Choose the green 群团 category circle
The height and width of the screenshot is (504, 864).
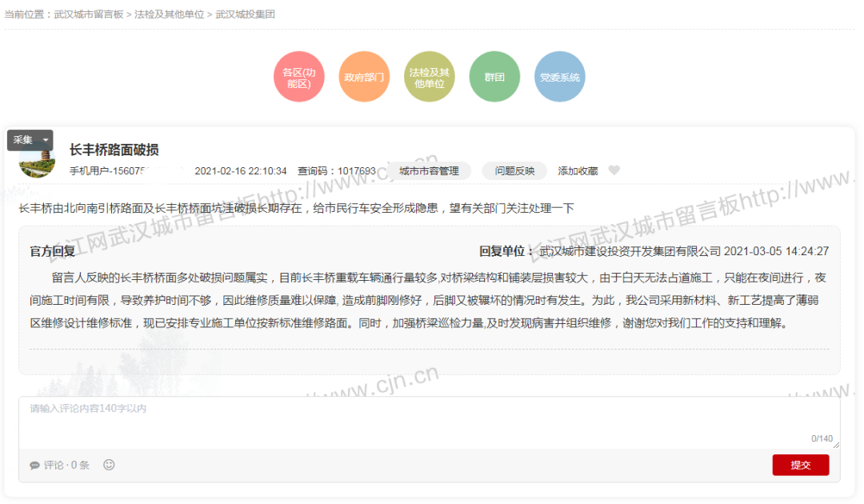pyautogui.click(x=494, y=77)
